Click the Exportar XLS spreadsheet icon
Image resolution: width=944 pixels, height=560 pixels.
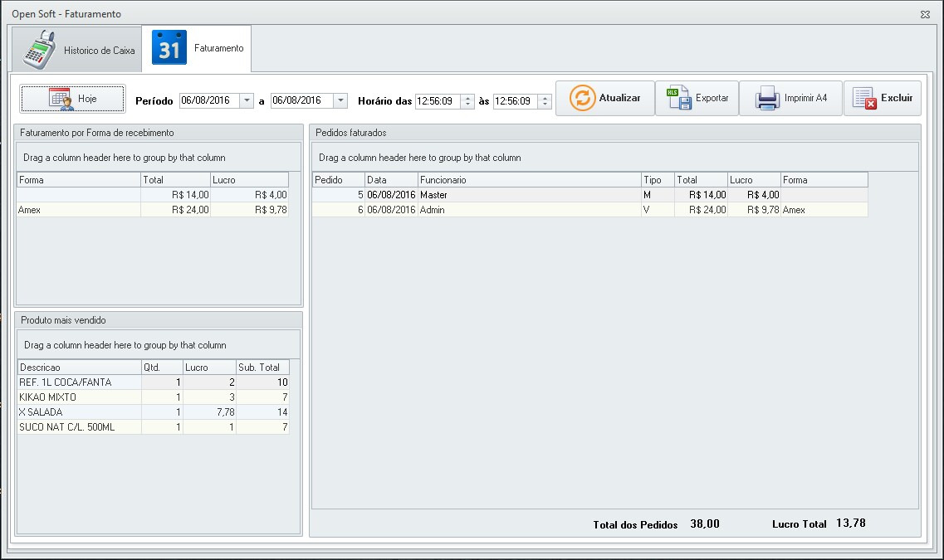(680, 98)
